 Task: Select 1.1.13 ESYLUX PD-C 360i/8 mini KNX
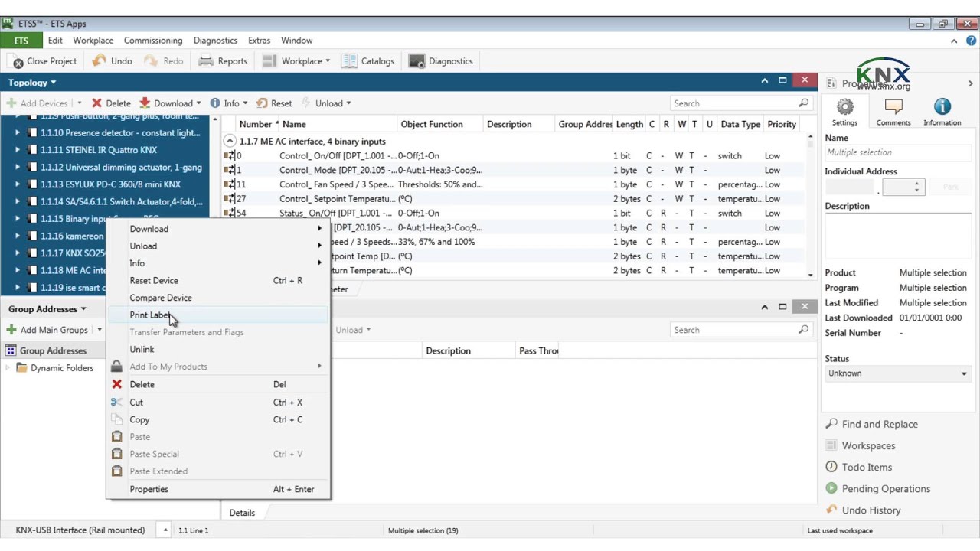(x=111, y=184)
